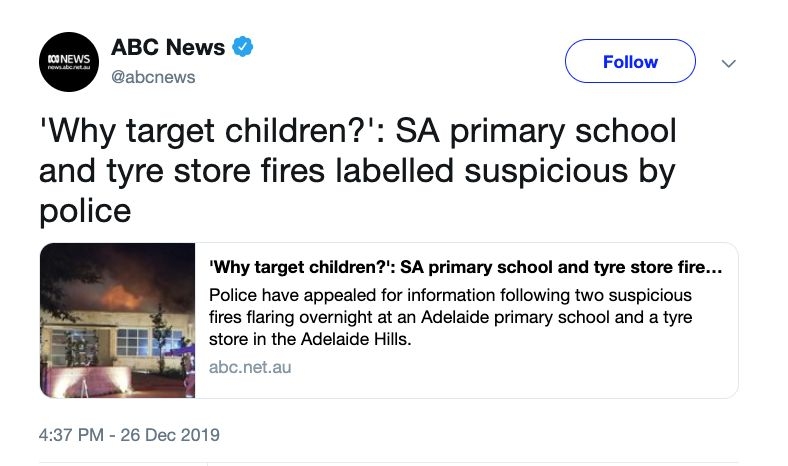The height and width of the screenshot is (466, 788).
Task: Open the tweet options chevron menu
Action: tap(728, 63)
